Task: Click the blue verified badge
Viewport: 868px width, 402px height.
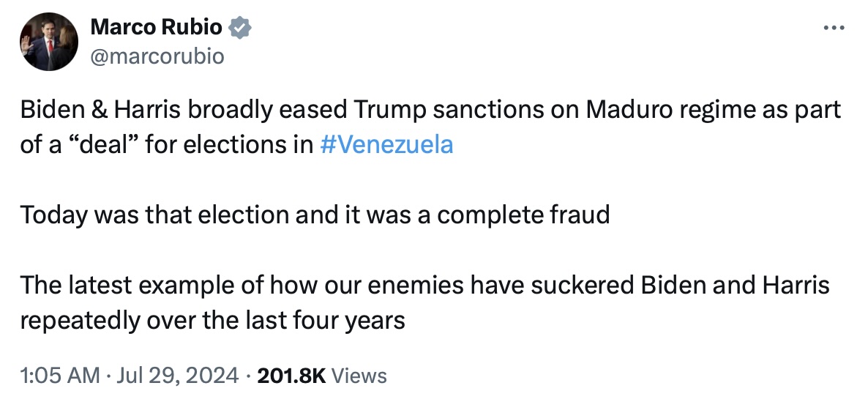Action: [240, 29]
